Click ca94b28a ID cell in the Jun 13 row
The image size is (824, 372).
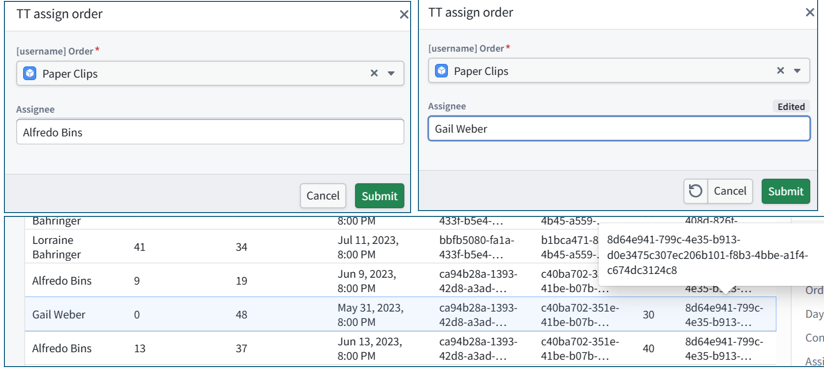pos(478,349)
